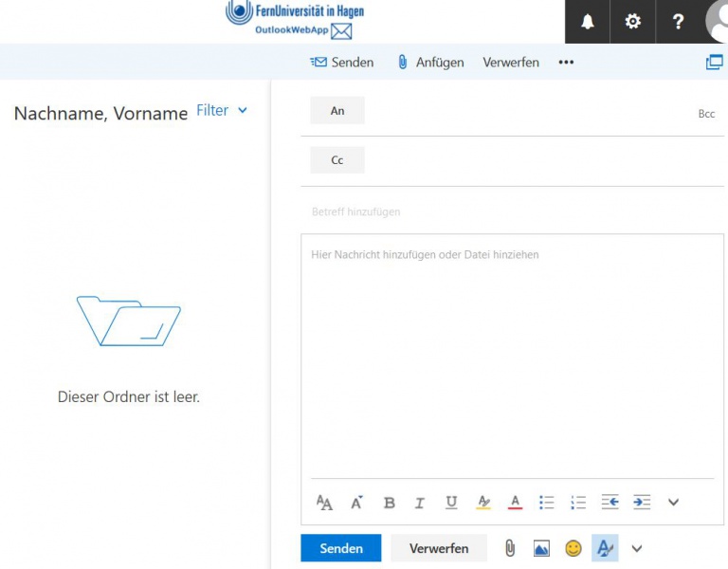Increase font size with the A caret icon
The height and width of the screenshot is (569, 728).
(356, 502)
